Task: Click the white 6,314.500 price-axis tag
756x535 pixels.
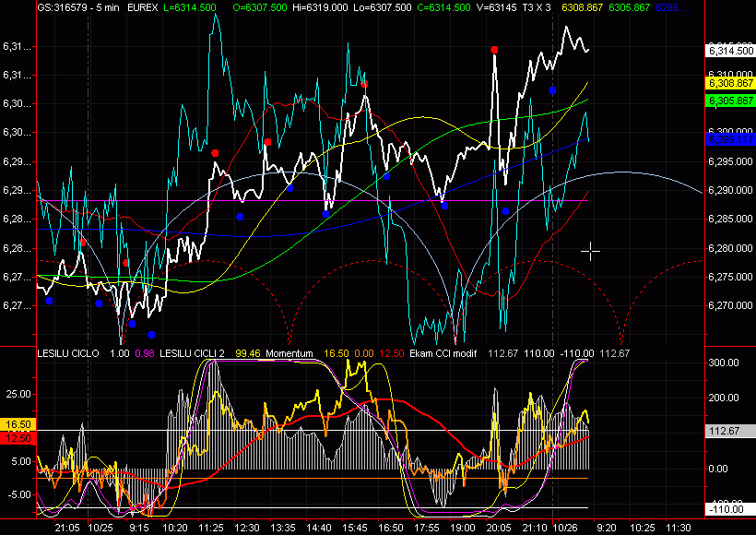Action: click(x=730, y=51)
